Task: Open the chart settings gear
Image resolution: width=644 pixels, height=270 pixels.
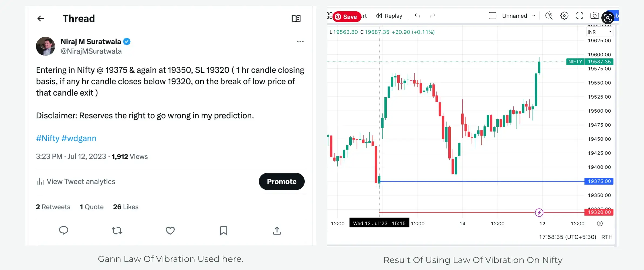Action: pos(564,16)
